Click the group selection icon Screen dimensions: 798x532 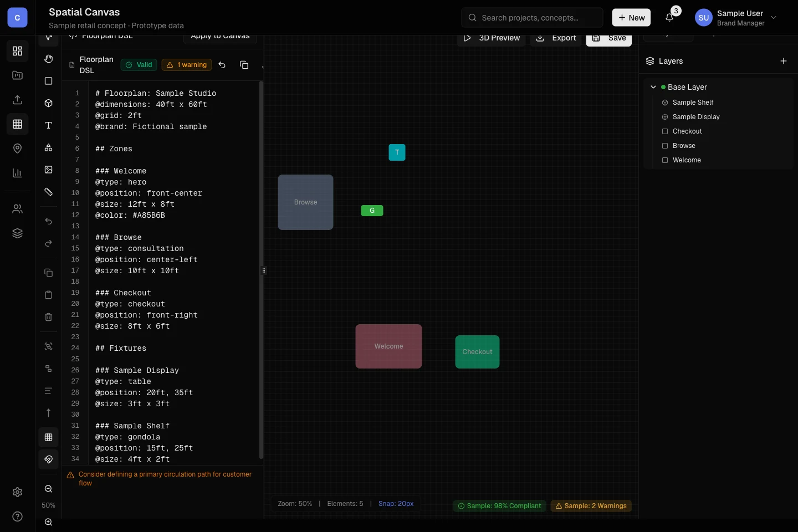(49, 346)
